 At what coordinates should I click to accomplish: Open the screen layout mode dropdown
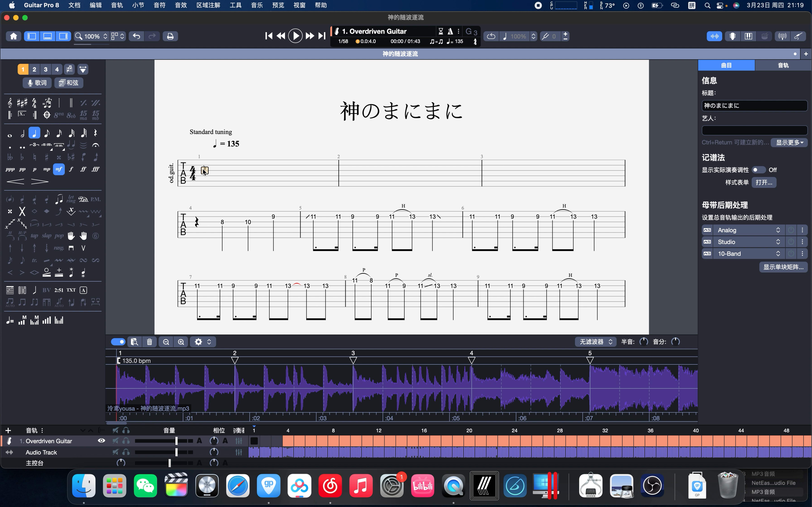coord(118,36)
